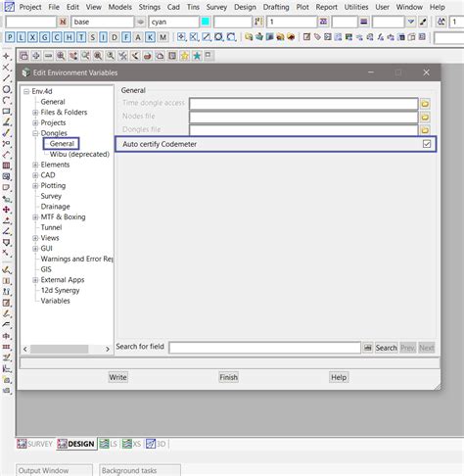Expand the Files & Folders node
The width and height of the screenshot is (464, 476).
click(x=35, y=113)
